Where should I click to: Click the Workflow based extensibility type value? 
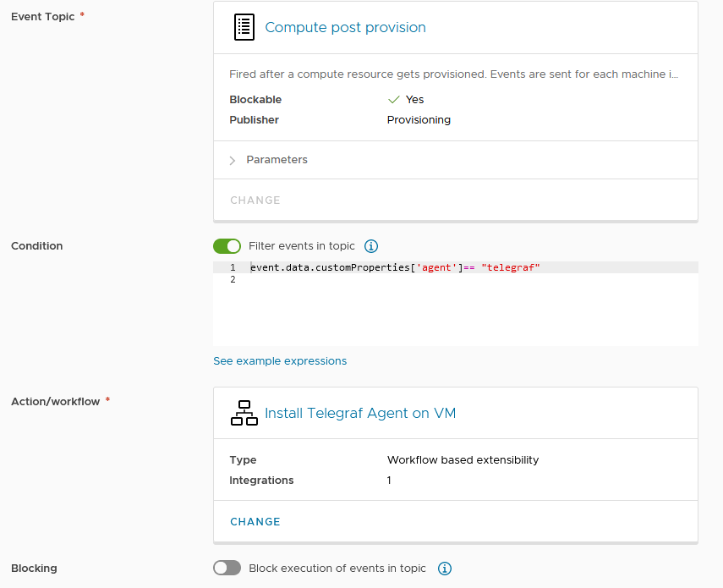click(463, 460)
